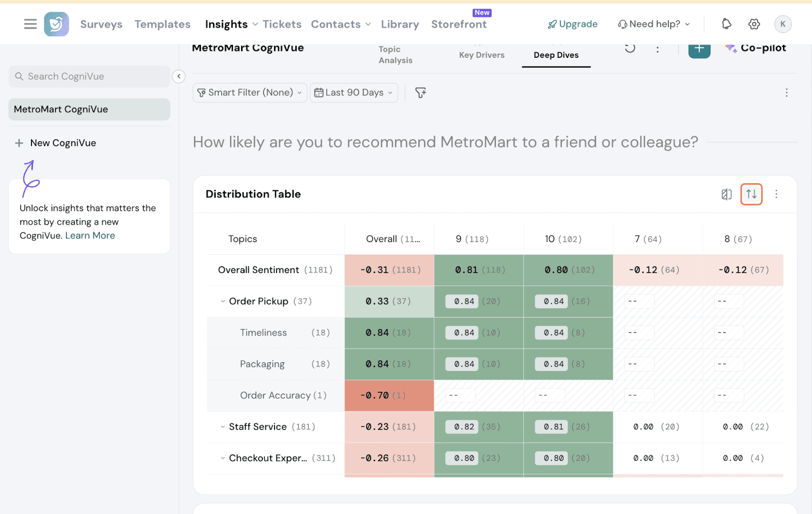Click the green plus add button
This screenshot has width=812, height=514.
[699, 49]
